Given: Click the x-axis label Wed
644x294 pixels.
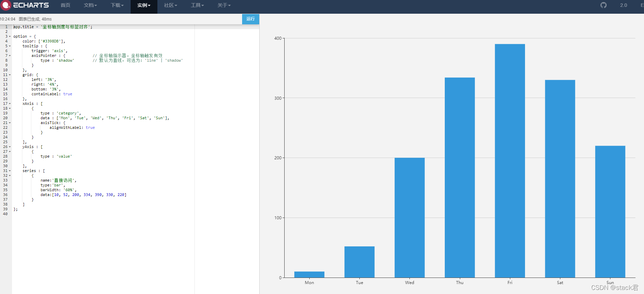Looking at the screenshot, I should pyautogui.click(x=409, y=283).
